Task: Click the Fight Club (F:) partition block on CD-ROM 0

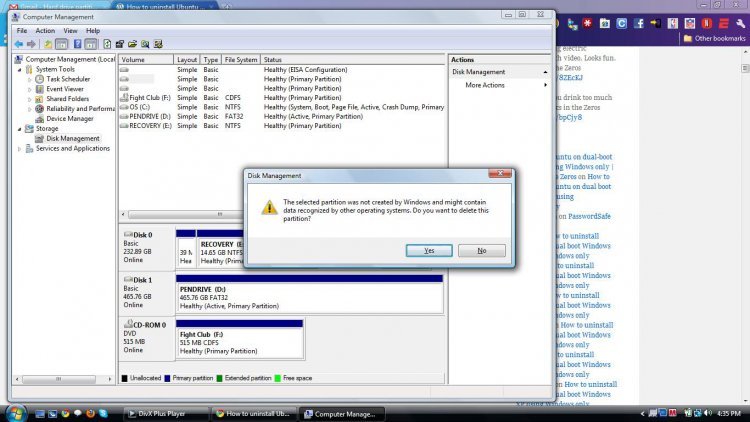Action: [240, 339]
